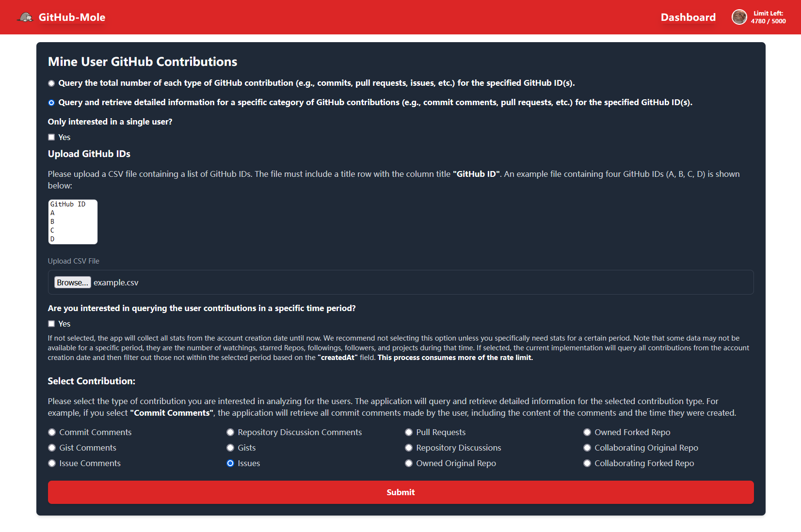Enable the specific time period checkbox
Screen dimensions: 801x532
tap(51, 324)
